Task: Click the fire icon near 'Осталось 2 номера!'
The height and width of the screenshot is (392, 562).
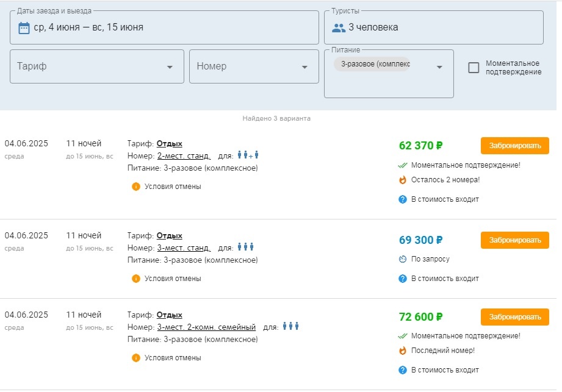Action: tap(403, 180)
